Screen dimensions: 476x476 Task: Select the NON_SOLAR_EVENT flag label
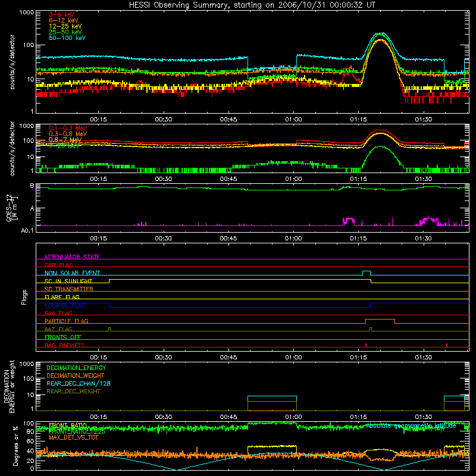pos(72,273)
